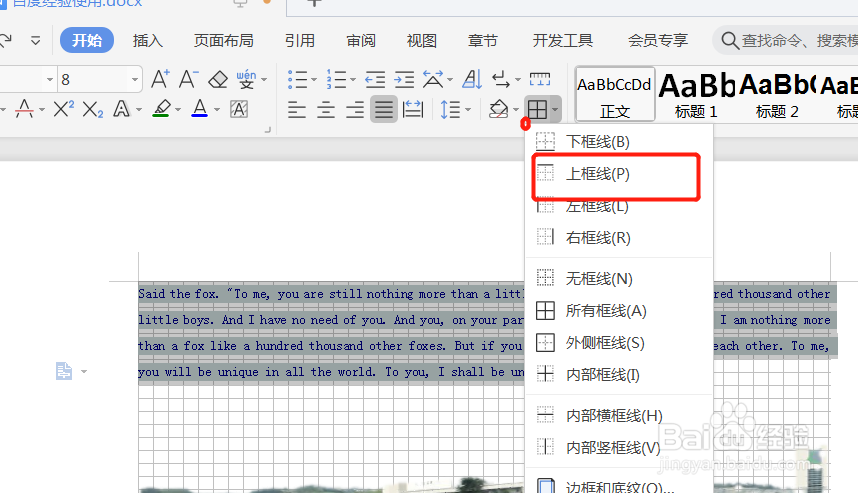Click the increase font size icon
Image resolution: width=858 pixels, height=493 pixels.
(160, 79)
